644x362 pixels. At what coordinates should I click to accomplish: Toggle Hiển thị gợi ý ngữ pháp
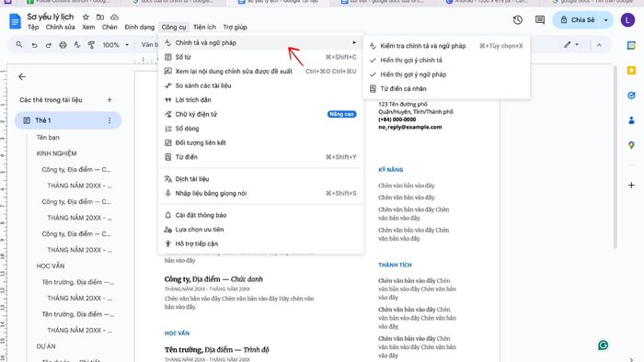pyautogui.click(x=446, y=74)
